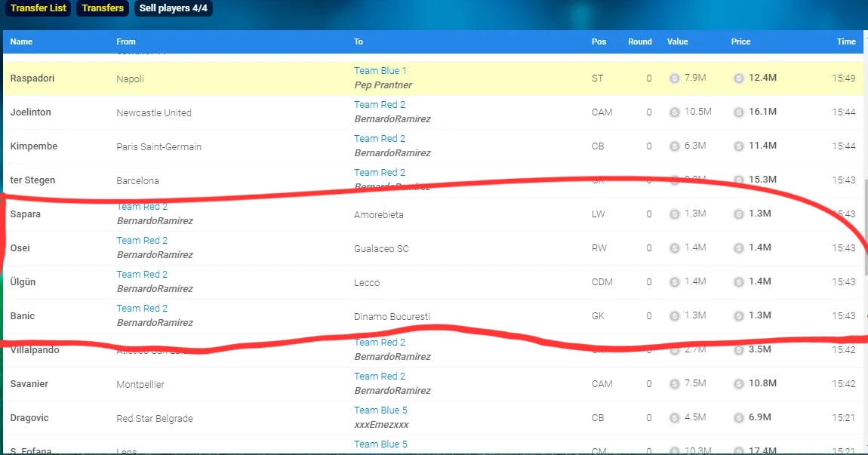Click the coin icon next to Savanier's 10.8M price
This screenshot has width=868, height=455.
[x=739, y=383]
